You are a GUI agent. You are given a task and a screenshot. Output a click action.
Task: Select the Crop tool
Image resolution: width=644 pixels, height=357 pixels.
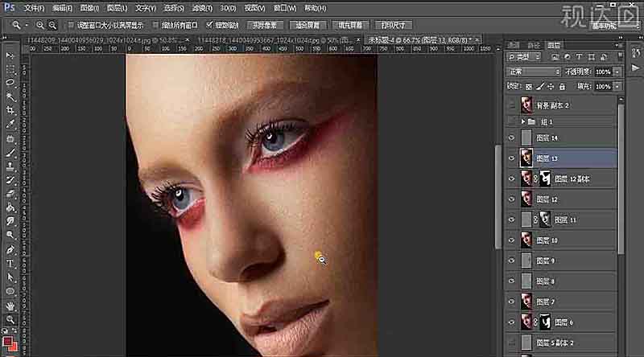[10, 110]
